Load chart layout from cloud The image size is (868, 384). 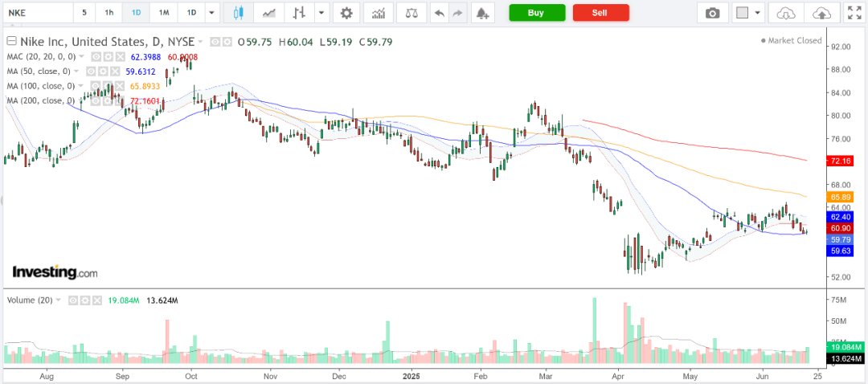click(785, 13)
